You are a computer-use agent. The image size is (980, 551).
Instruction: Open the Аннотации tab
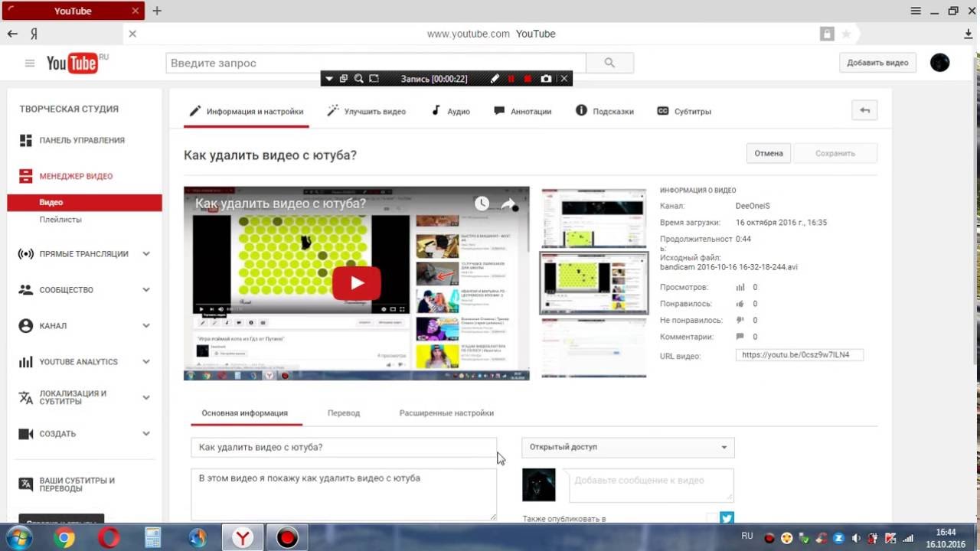523,111
